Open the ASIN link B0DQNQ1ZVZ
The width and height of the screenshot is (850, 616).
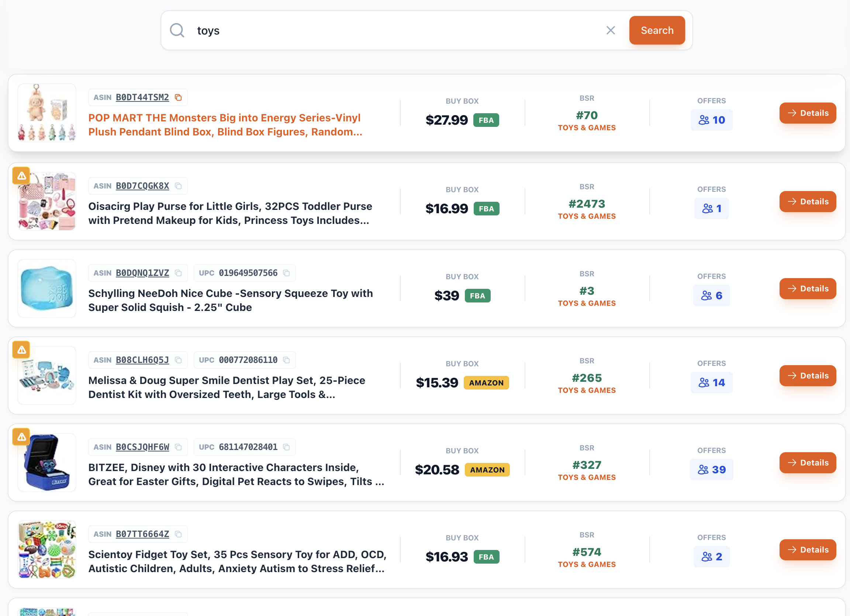click(x=142, y=273)
